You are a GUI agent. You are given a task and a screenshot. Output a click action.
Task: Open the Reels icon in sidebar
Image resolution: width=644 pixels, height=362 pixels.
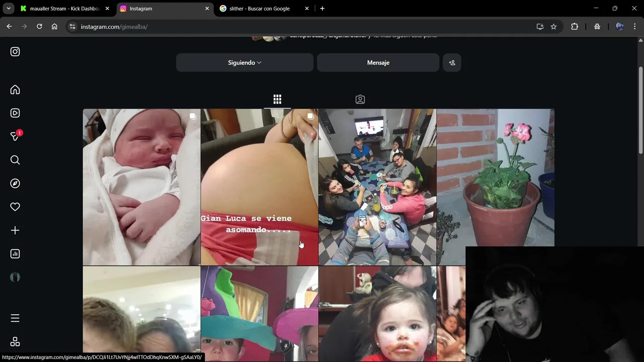click(15, 113)
